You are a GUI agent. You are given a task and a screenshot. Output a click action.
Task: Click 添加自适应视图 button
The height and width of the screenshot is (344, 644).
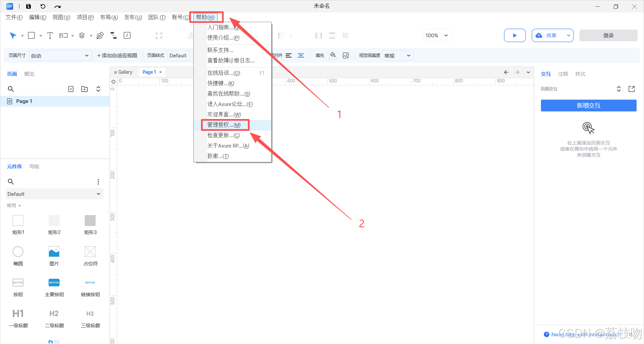pos(117,56)
